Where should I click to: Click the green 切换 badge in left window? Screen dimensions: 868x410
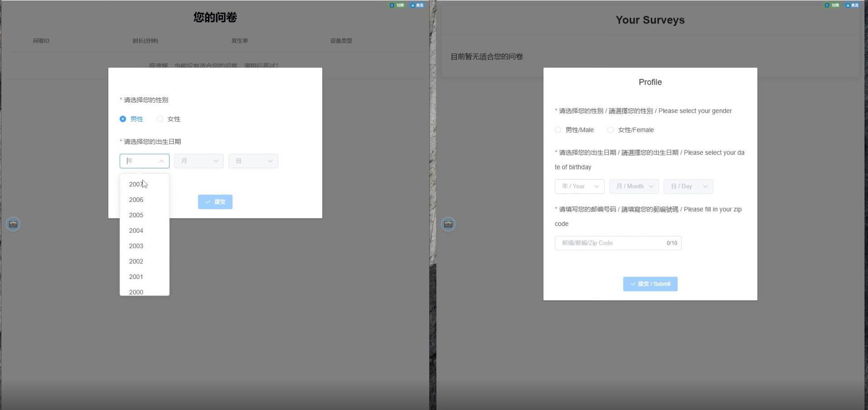point(397,5)
